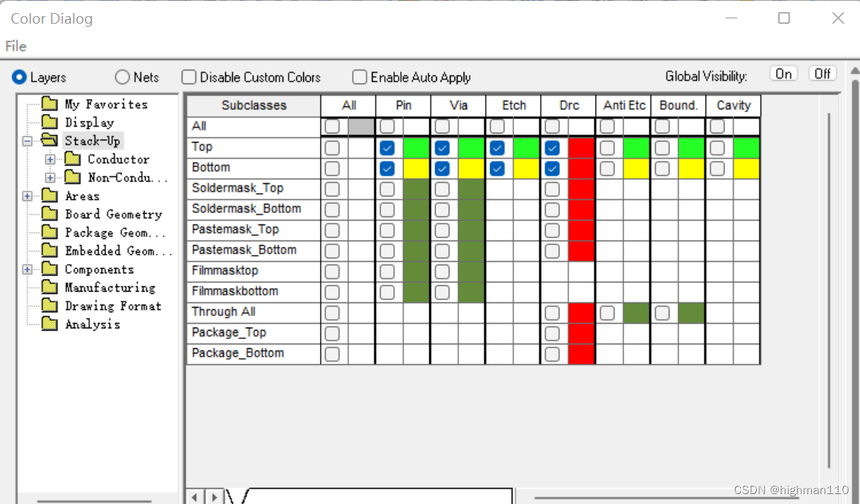Pick the gray swatch in the All row
Image resolution: width=860 pixels, height=504 pixels.
tap(361, 127)
